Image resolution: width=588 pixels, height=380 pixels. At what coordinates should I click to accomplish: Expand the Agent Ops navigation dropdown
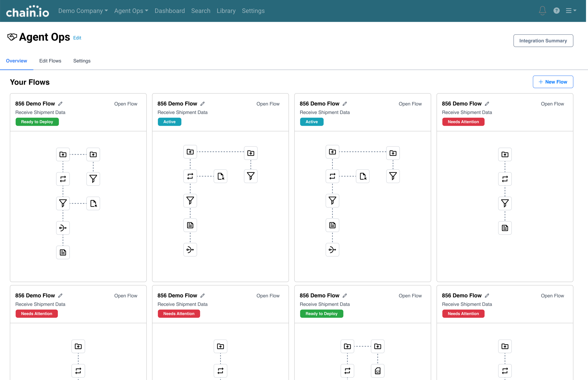pyautogui.click(x=131, y=11)
